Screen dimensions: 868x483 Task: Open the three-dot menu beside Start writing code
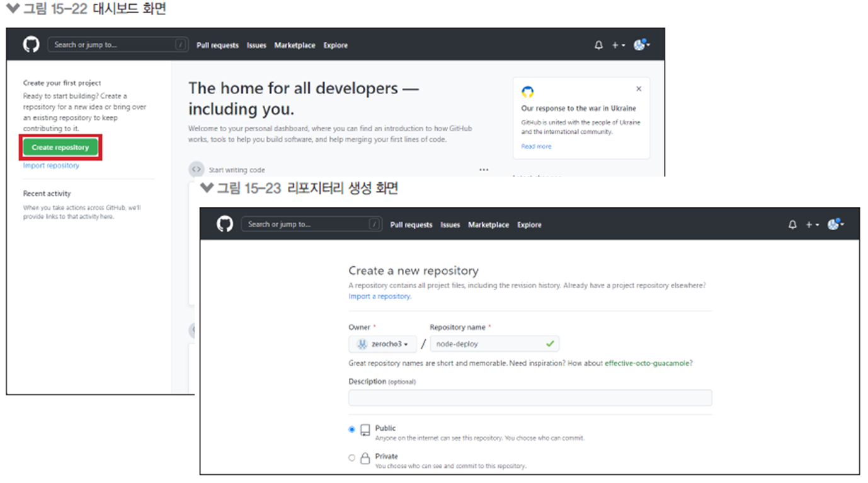484,170
